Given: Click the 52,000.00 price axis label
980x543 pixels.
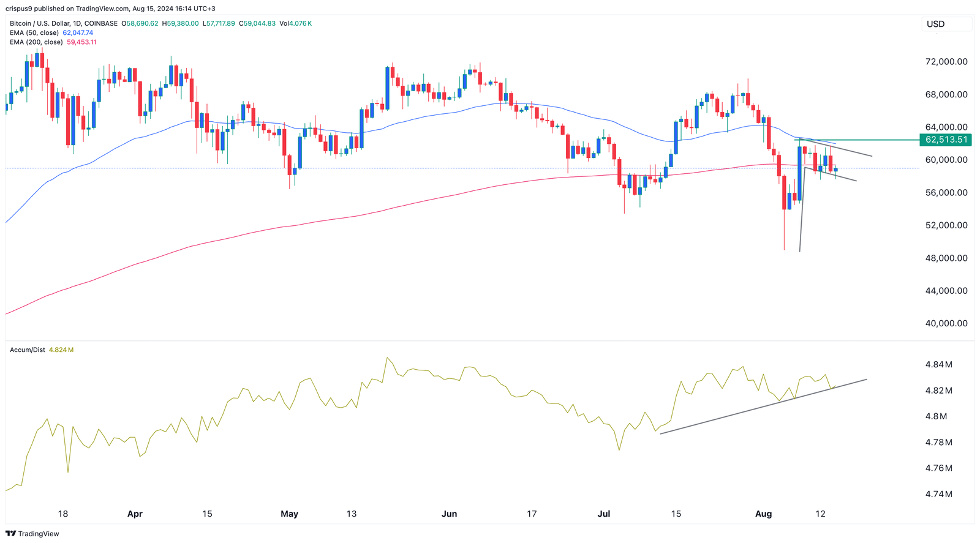Looking at the screenshot, I should coord(946,225).
